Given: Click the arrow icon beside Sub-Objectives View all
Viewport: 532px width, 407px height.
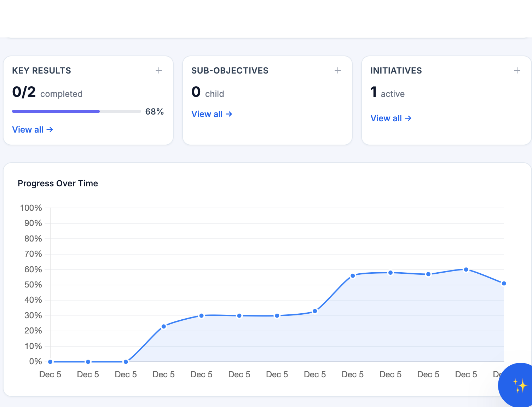Looking at the screenshot, I should (x=229, y=114).
